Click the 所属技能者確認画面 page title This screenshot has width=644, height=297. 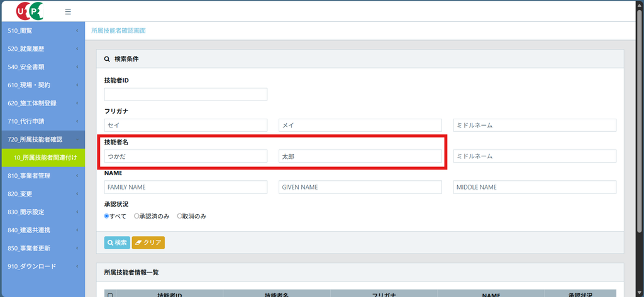point(118,31)
